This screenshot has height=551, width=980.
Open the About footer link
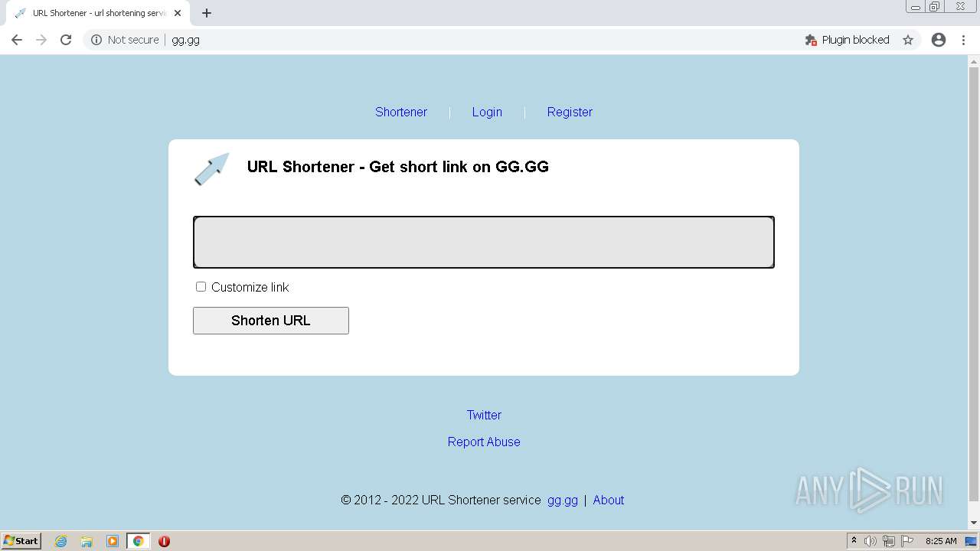tap(609, 500)
